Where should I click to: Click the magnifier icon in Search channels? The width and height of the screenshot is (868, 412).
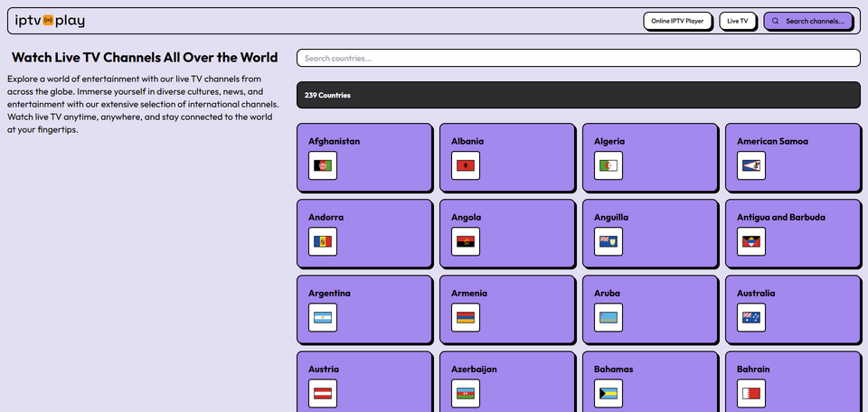click(x=776, y=21)
